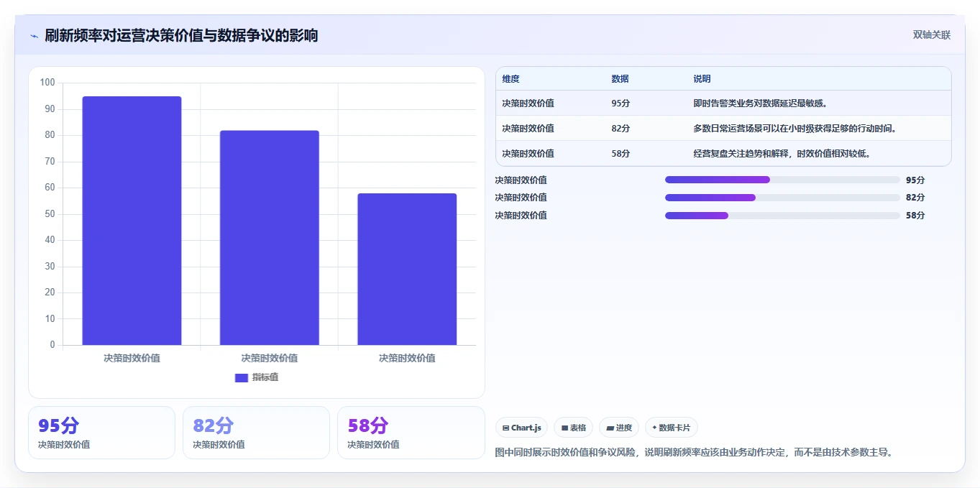Image resolution: width=980 pixels, height=488 pixels.
Task: Click the 58分 progress bar
Action: pos(782,216)
